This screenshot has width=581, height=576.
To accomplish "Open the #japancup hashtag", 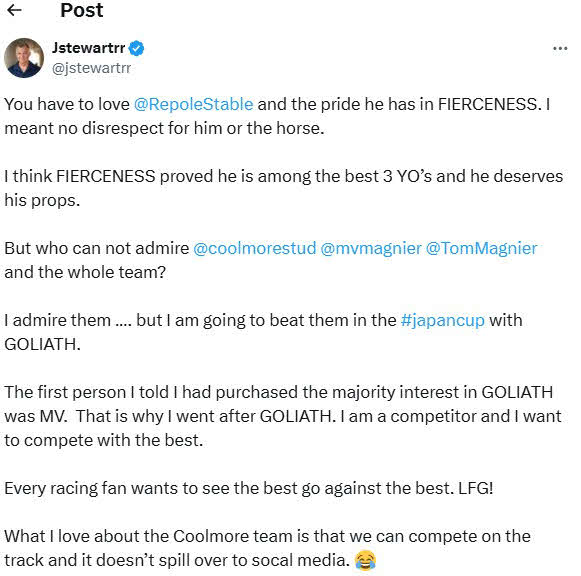I will pos(442,320).
